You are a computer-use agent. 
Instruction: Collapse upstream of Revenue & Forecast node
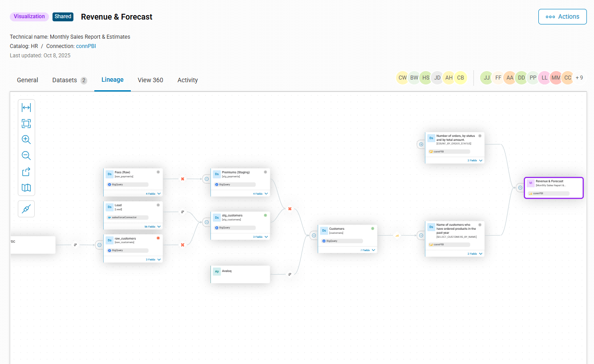pyautogui.click(x=520, y=188)
